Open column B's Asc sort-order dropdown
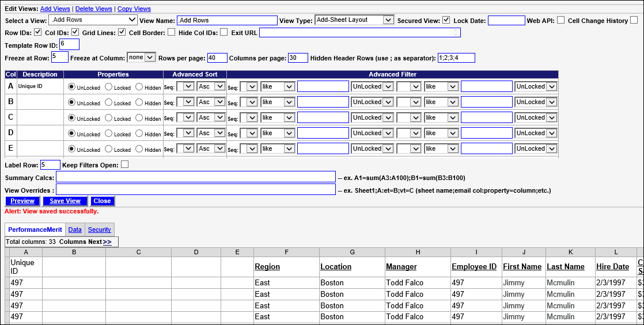The height and width of the screenshot is (325, 644). pyautogui.click(x=210, y=102)
